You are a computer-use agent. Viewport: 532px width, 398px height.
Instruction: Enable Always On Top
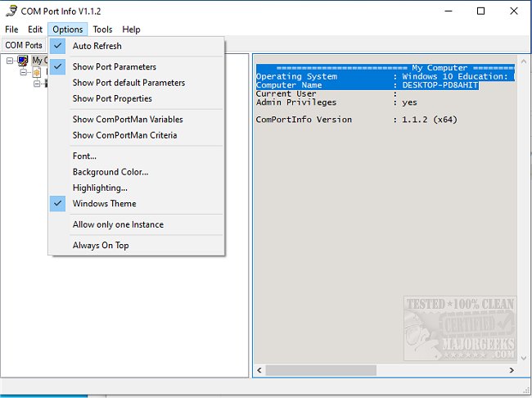[x=100, y=245]
